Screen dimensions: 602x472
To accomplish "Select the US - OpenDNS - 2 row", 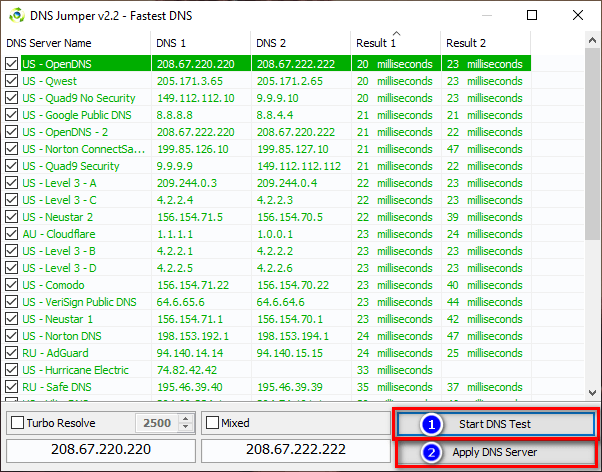I will point(268,132).
